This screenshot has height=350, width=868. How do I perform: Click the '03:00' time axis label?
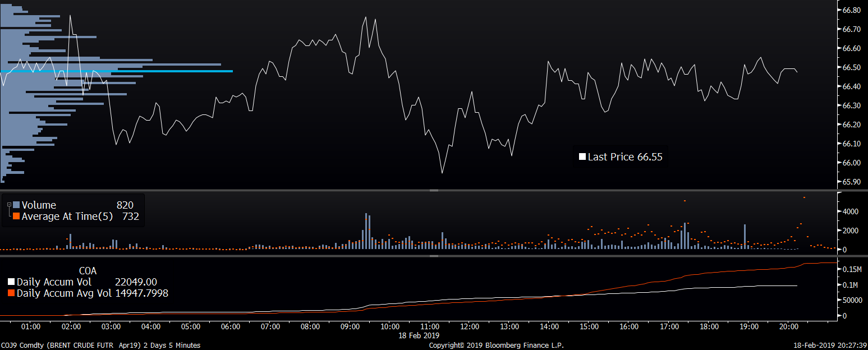pyautogui.click(x=111, y=326)
